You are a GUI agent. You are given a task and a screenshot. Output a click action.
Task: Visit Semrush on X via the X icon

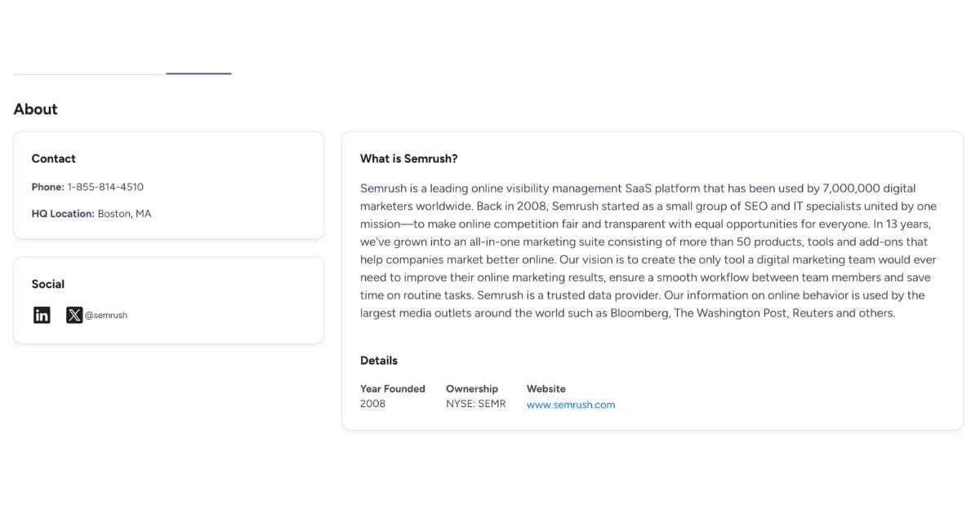click(73, 314)
